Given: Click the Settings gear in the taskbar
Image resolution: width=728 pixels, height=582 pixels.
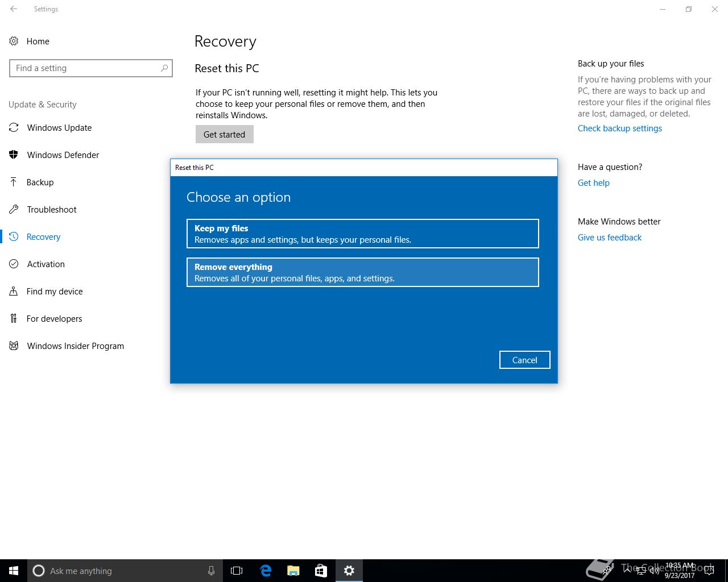Looking at the screenshot, I should [x=349, y=571].
